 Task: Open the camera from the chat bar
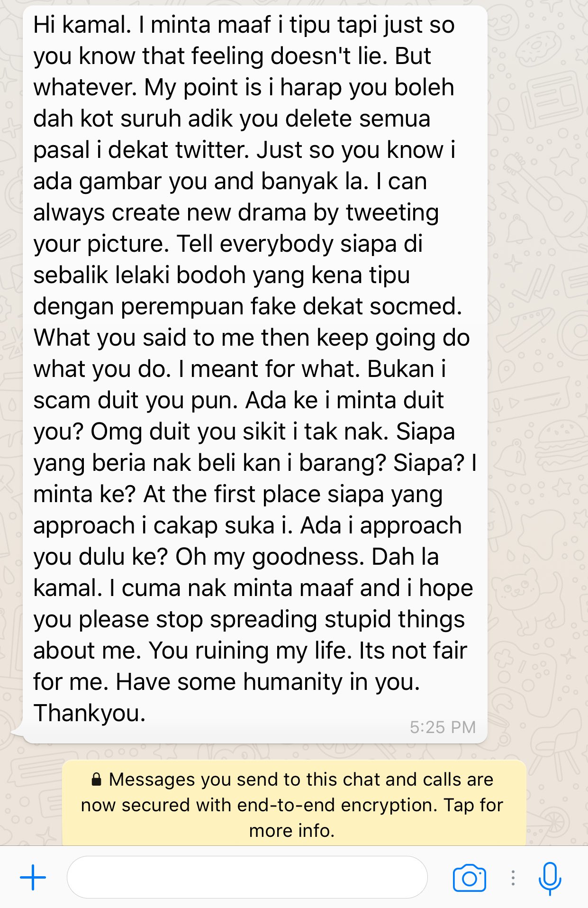pyautogui.click(x=469, y=878)
